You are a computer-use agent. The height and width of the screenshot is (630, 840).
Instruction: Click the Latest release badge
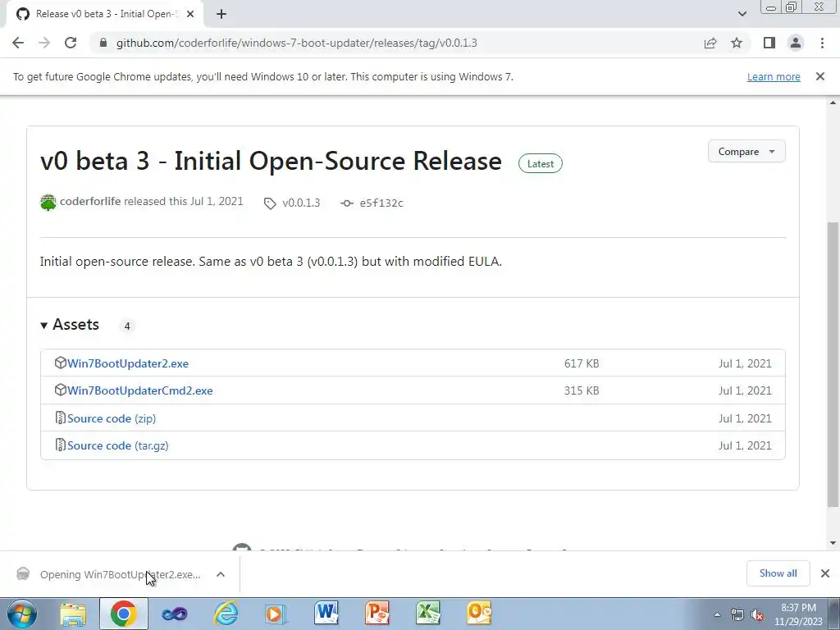(x=540, y=164)
